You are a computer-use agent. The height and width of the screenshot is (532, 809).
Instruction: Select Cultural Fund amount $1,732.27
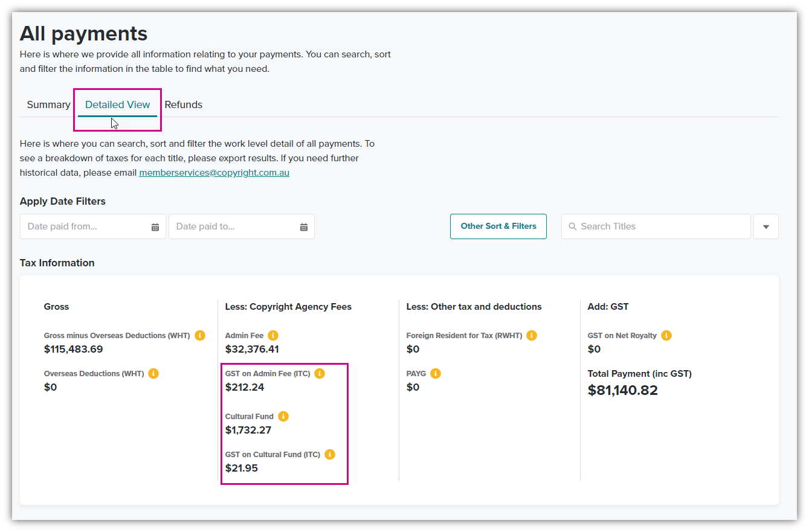pyautogui.click(x=248, y=430)
